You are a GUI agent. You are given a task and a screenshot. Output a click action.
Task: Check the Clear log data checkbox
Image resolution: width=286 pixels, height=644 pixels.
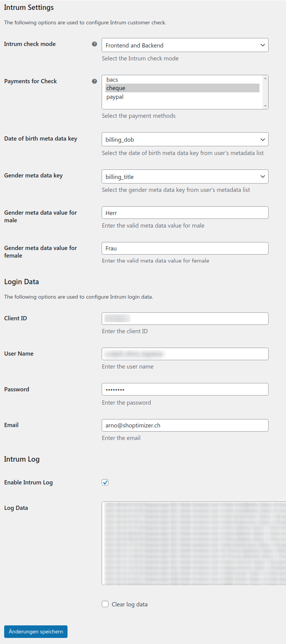(105, 604)
